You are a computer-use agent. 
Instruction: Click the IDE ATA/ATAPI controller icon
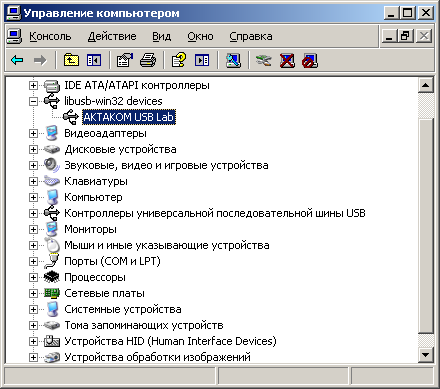pyautogui.click(x=52, y=85)
